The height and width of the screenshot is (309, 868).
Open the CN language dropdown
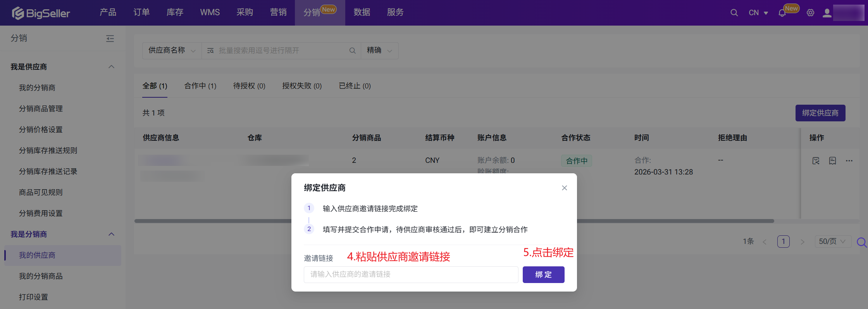tap(758, 13)
